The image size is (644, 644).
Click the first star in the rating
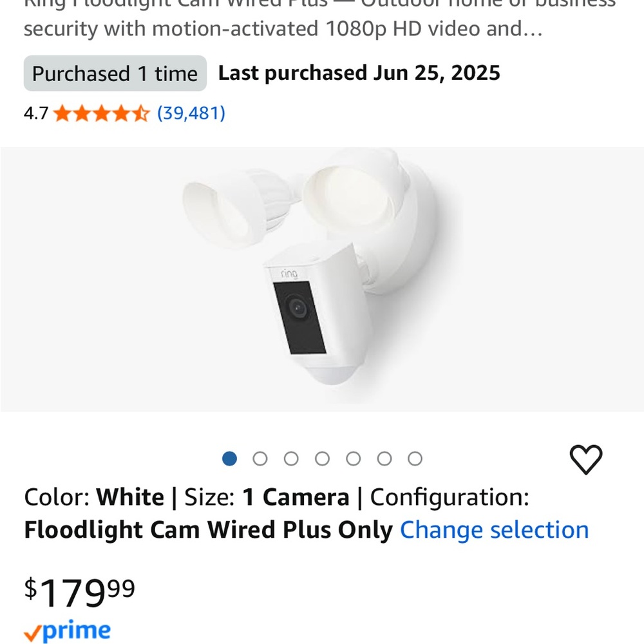(62, 113)
